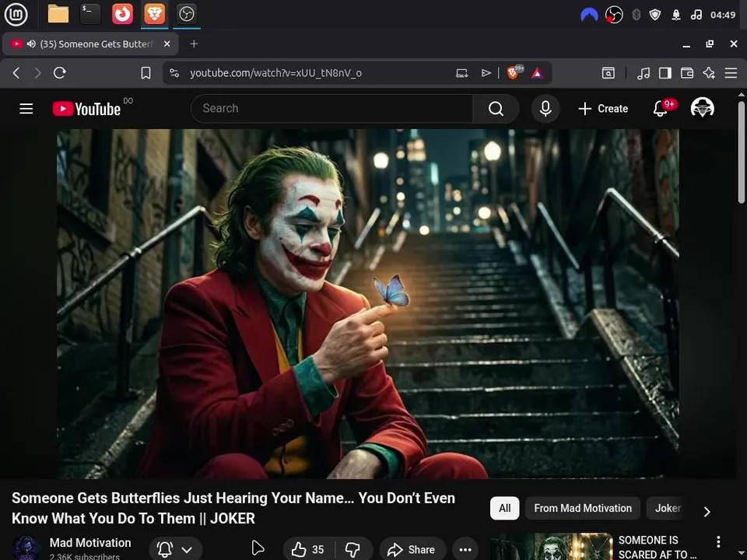Open the SOMEONE IS SCARED AF video thumbnail

click(x=551, y=547)
